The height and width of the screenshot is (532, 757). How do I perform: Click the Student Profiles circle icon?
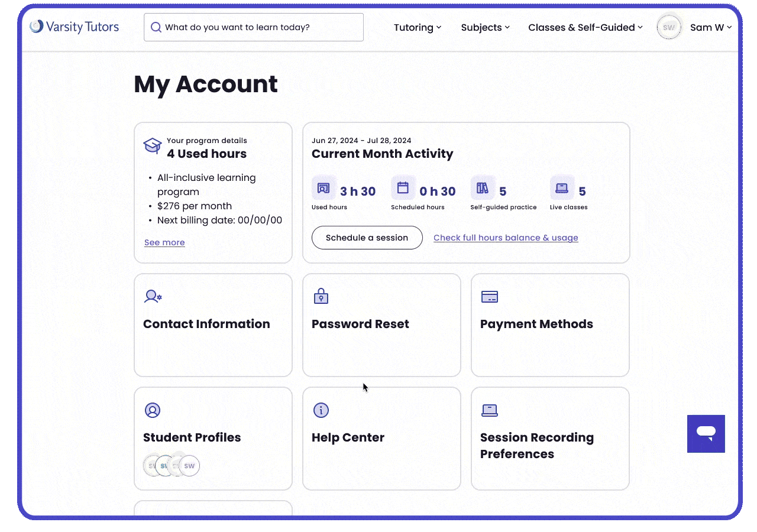click(153, 410)
